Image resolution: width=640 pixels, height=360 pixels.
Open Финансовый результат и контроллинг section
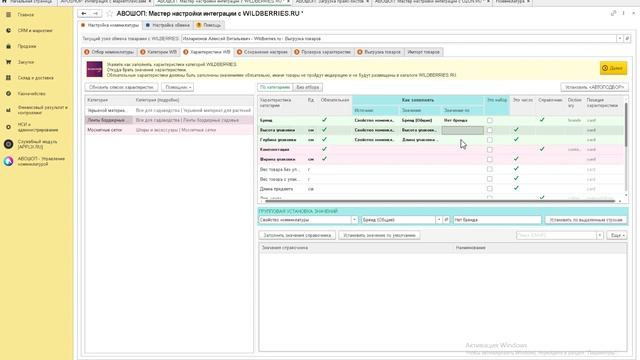pos(42,110)
